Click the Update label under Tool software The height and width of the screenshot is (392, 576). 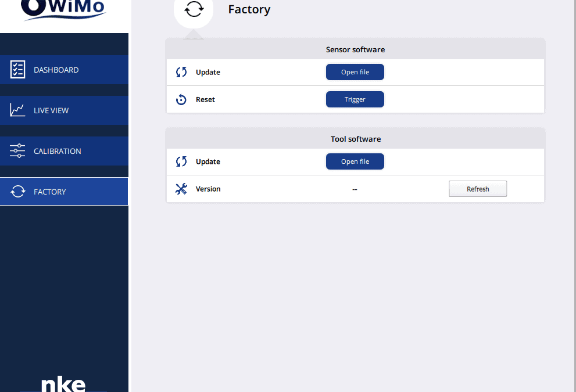point(208,162)
